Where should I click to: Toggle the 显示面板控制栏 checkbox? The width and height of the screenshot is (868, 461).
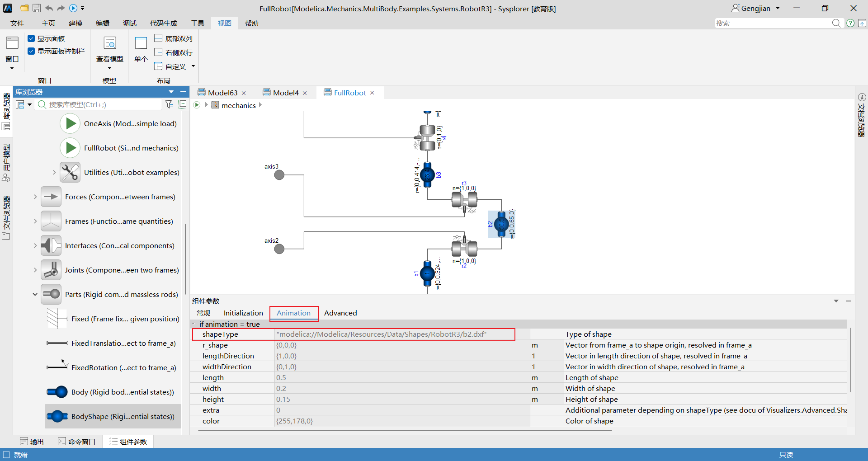(31, 51)
